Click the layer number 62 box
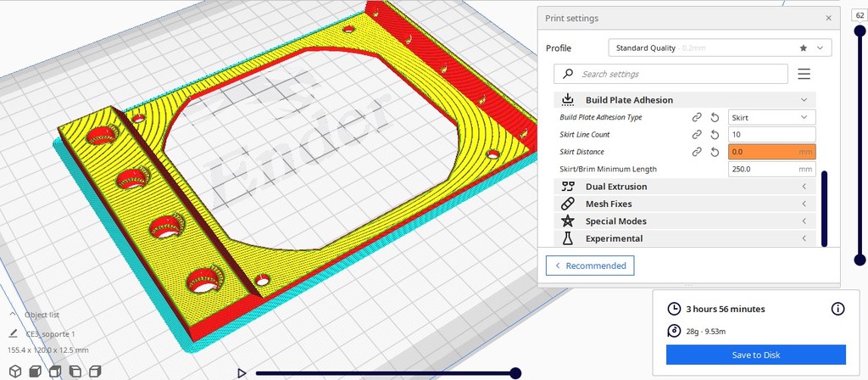Image resolution: width=868 pixels, height=380 pixels. pos(860,15)
